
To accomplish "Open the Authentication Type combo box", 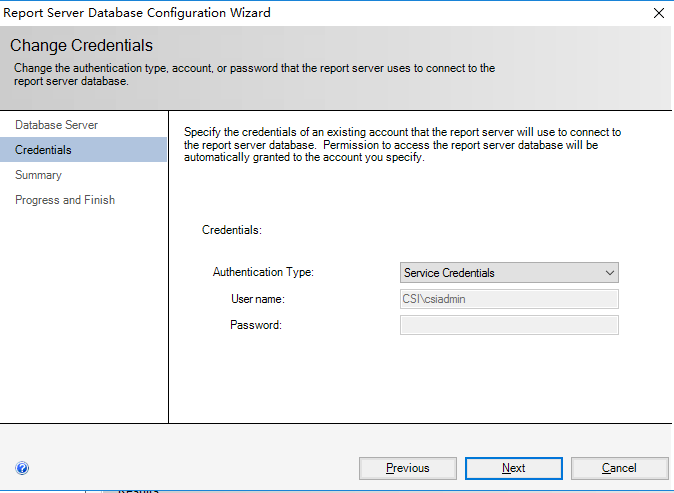I will click(x=508, y=273).
